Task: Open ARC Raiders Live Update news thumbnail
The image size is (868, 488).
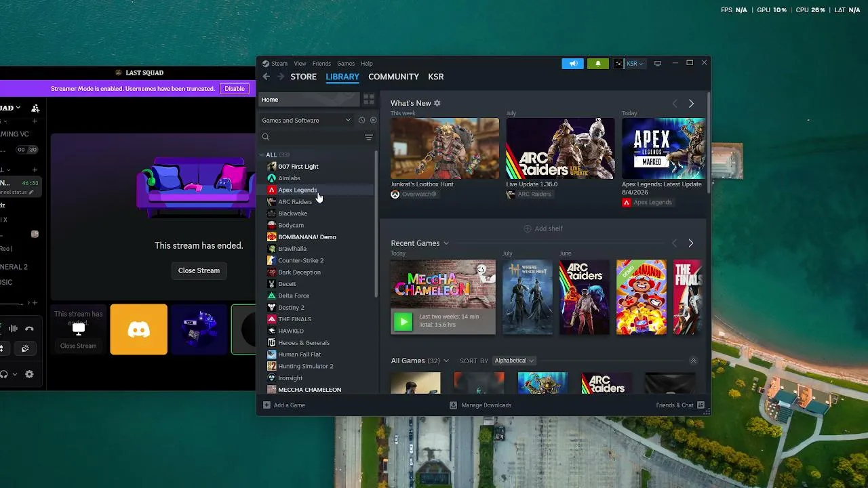Action: click(x=560, y=148)
